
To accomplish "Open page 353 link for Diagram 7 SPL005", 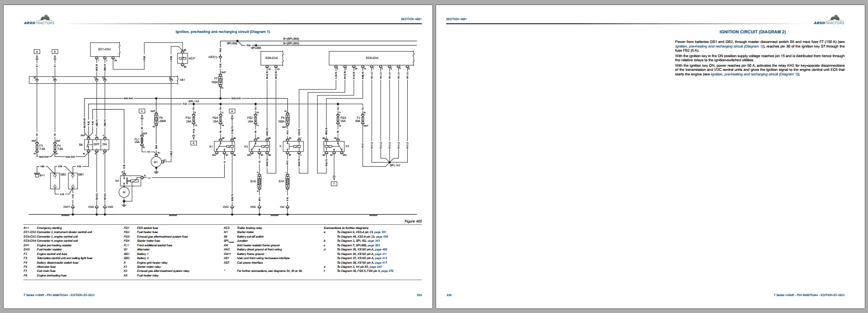I will pos(374,245).
